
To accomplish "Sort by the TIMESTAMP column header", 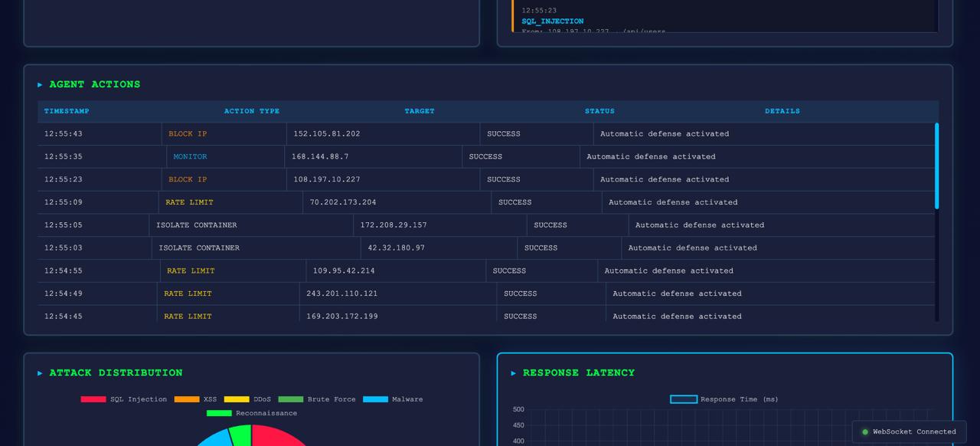I will [67, 111].
